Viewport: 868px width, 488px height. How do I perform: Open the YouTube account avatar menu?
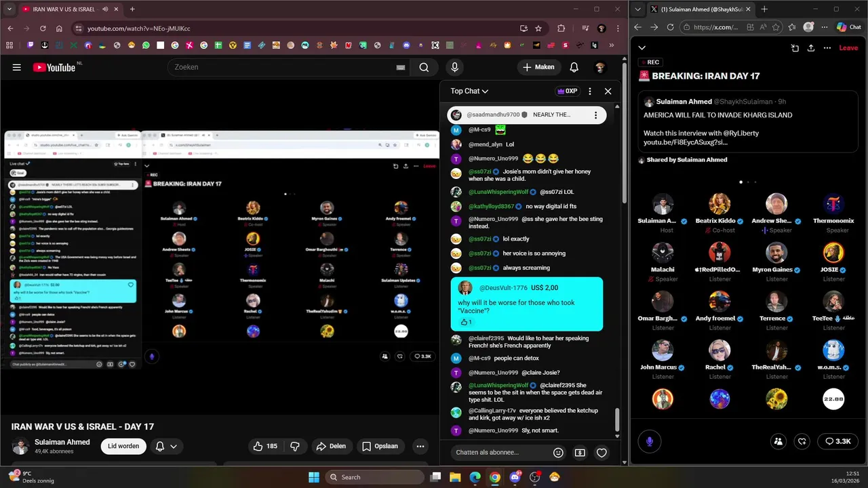(599, 67)
